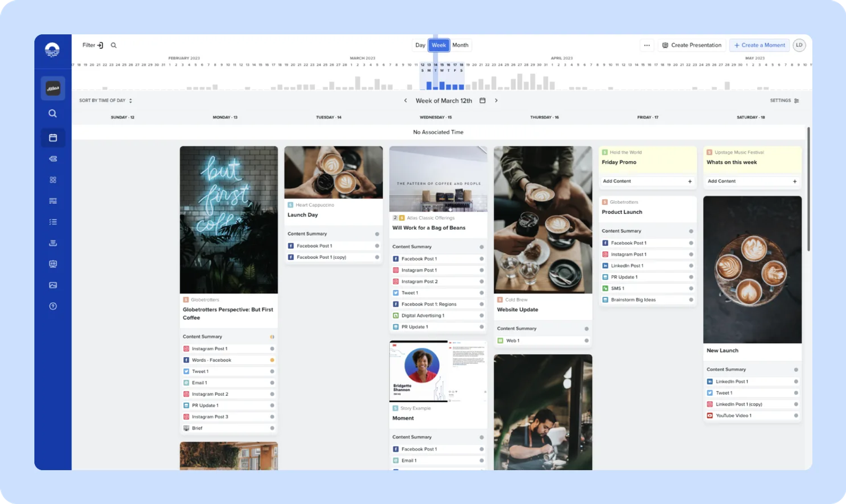Click plus icon on Whats on this week
846x504 pixels.
[795, 181]
